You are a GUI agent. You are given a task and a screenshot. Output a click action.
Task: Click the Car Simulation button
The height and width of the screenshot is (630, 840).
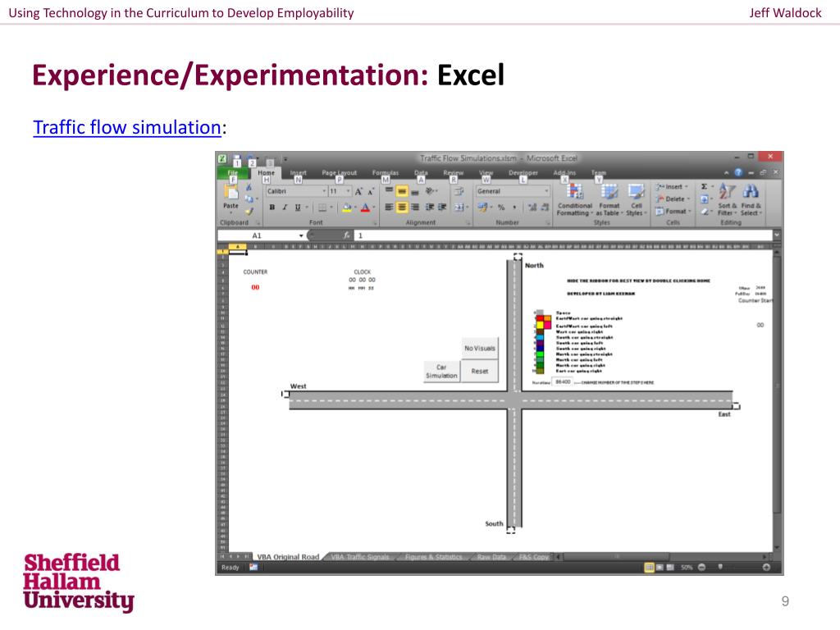tap(441, 372)
